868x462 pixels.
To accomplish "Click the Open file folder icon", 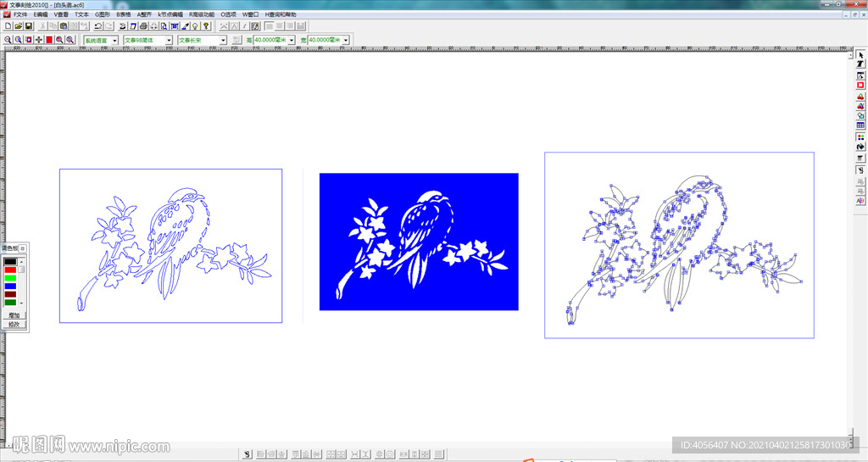I will pyautogui.click(x=19, y=26).
